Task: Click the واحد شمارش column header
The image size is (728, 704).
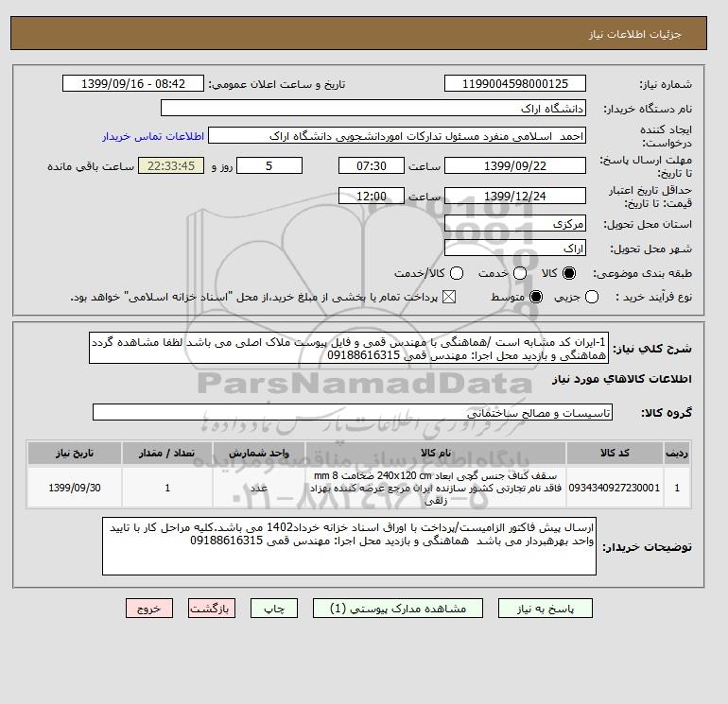Action: coord(259,453)
